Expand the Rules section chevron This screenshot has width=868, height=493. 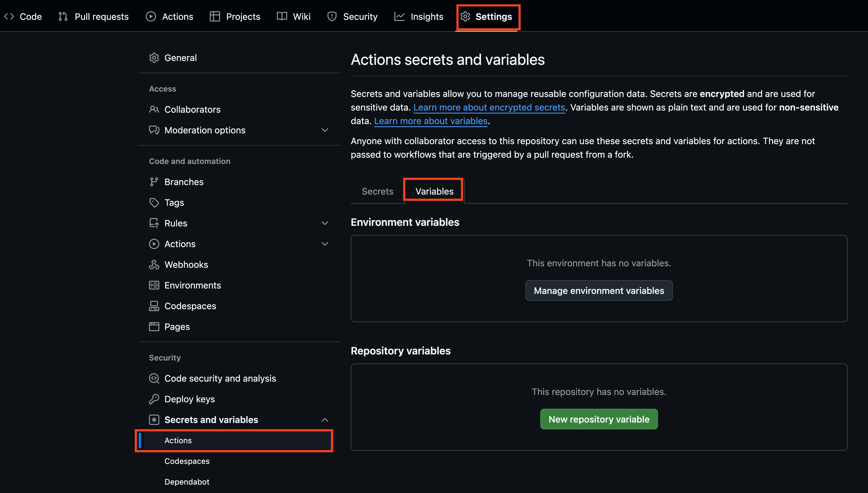324,223
